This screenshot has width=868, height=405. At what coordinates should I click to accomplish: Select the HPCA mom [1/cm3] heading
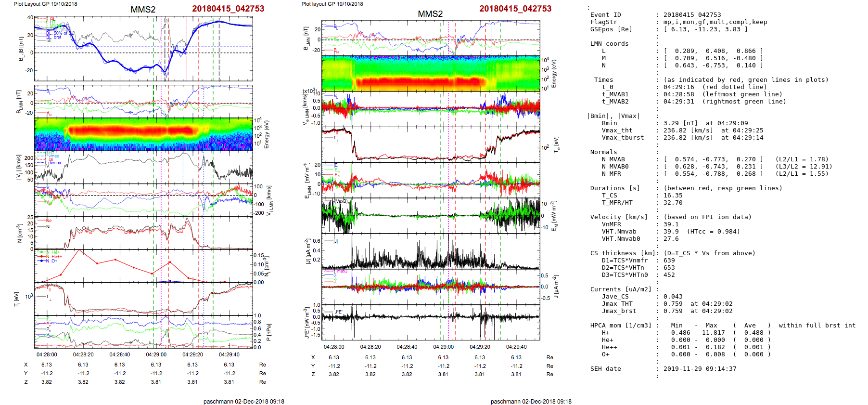(x=621, y=326)
